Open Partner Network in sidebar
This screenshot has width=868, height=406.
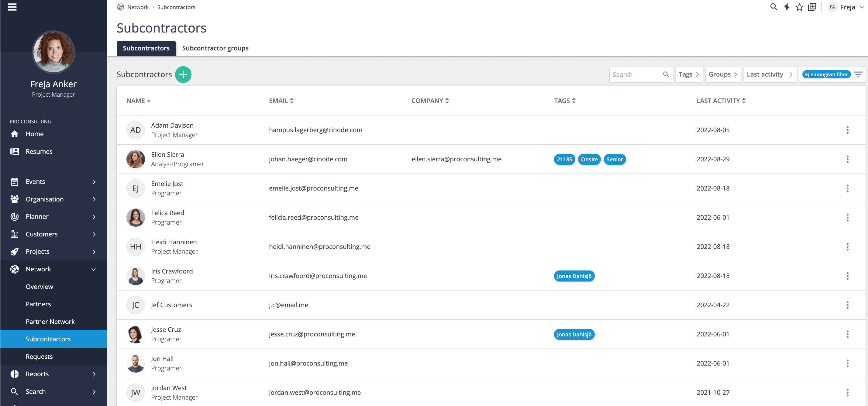coord(50,322)
